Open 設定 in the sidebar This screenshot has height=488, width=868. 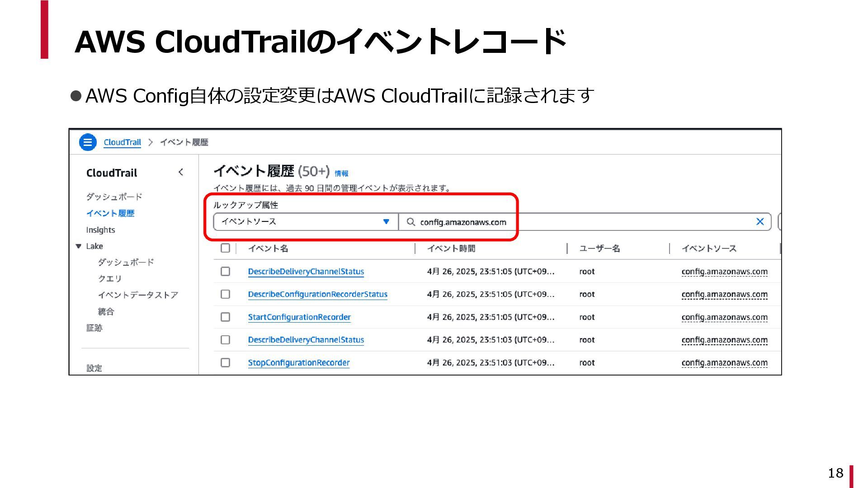(x=94, y=368)
